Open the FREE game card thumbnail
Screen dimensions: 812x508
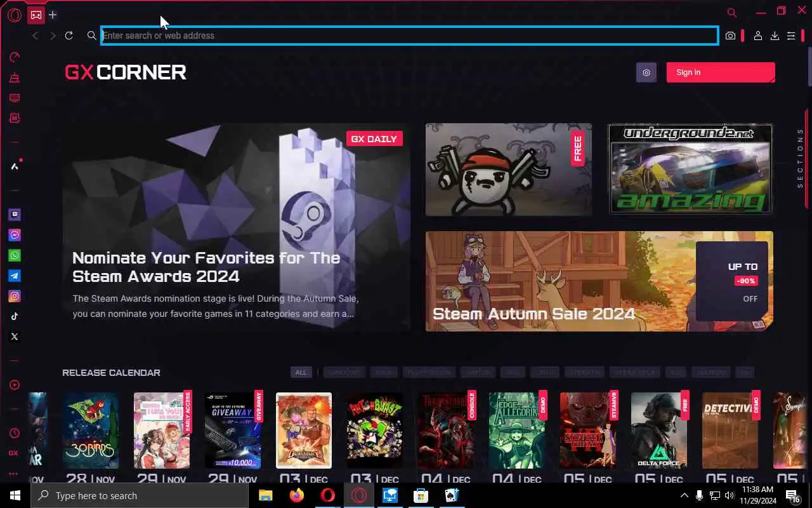pos(509,170)
